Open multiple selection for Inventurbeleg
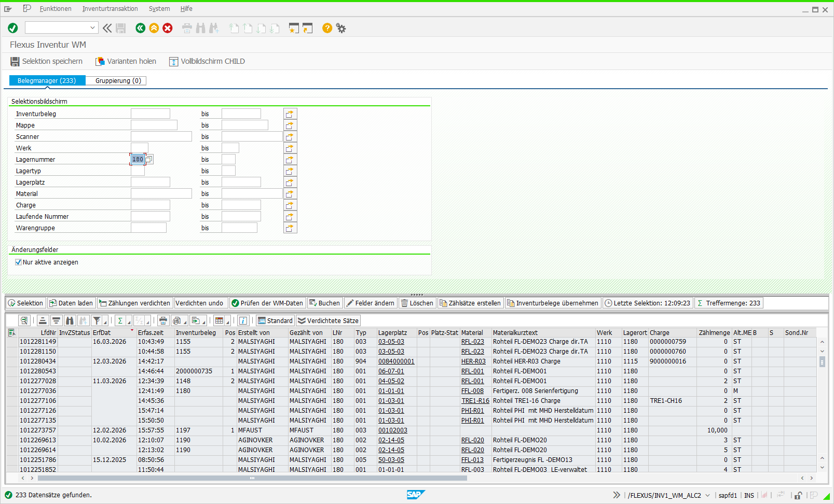The image size is (834, 504). (x=290, y=114)
